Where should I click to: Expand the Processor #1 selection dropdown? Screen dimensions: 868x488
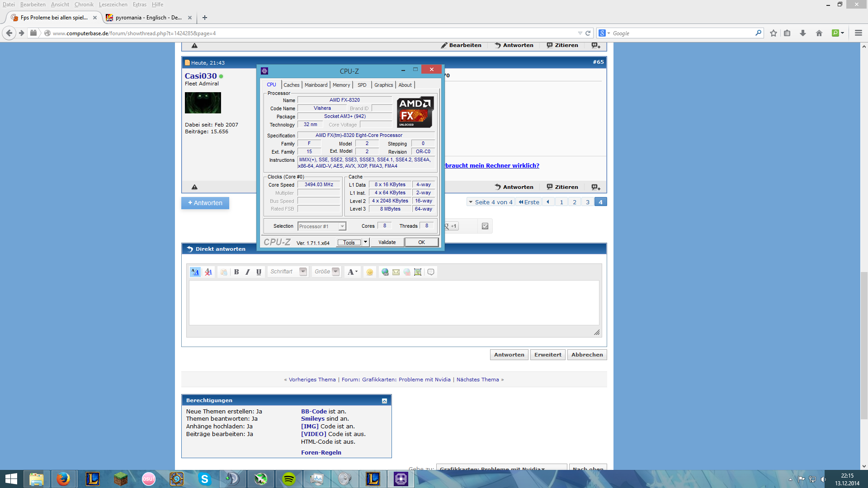tap(342, 226)
